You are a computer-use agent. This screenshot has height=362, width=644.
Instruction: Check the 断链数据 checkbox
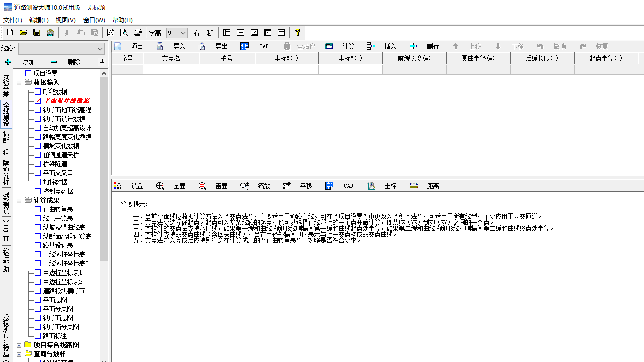point(37,91)
